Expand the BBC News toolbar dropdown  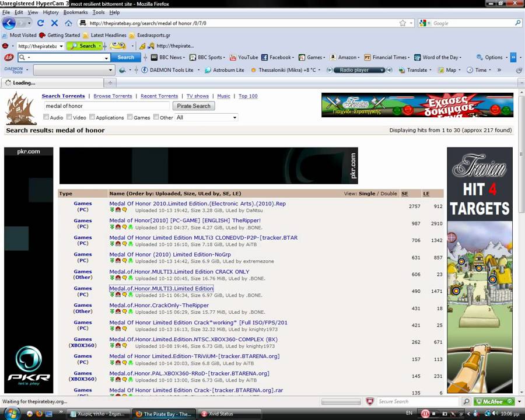(x=184, y=58)
